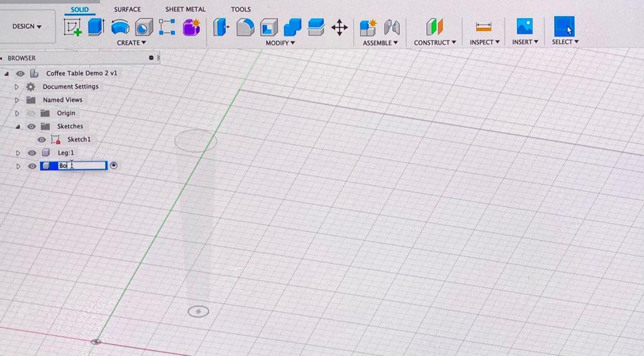Image resolution: width=644 pixels, height=356 pixels.
Task: Select the Move/Copy tool
Action: pyautogui.click(x=339, y=28)
